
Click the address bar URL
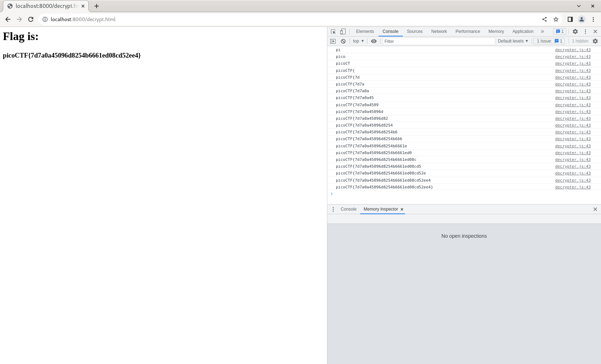click(x=83, y=19)
